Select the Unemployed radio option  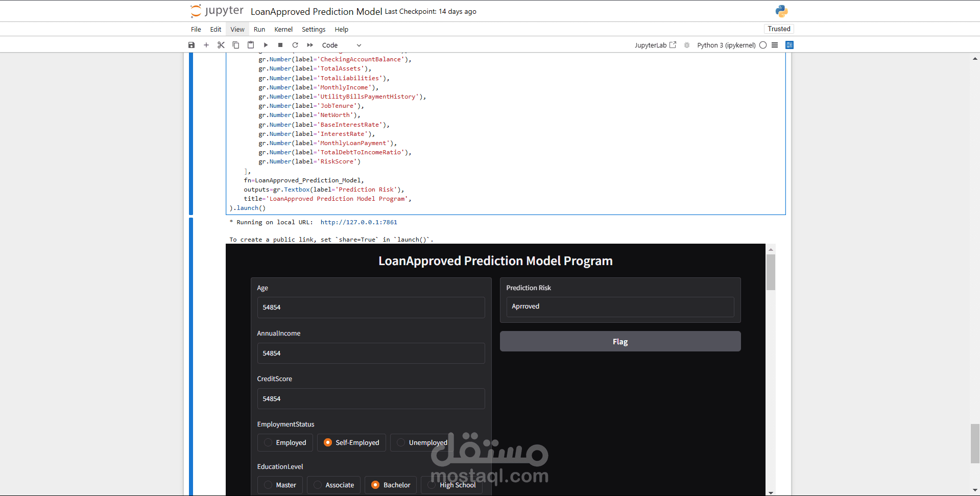pyautogui.click(x=422, y=442)
